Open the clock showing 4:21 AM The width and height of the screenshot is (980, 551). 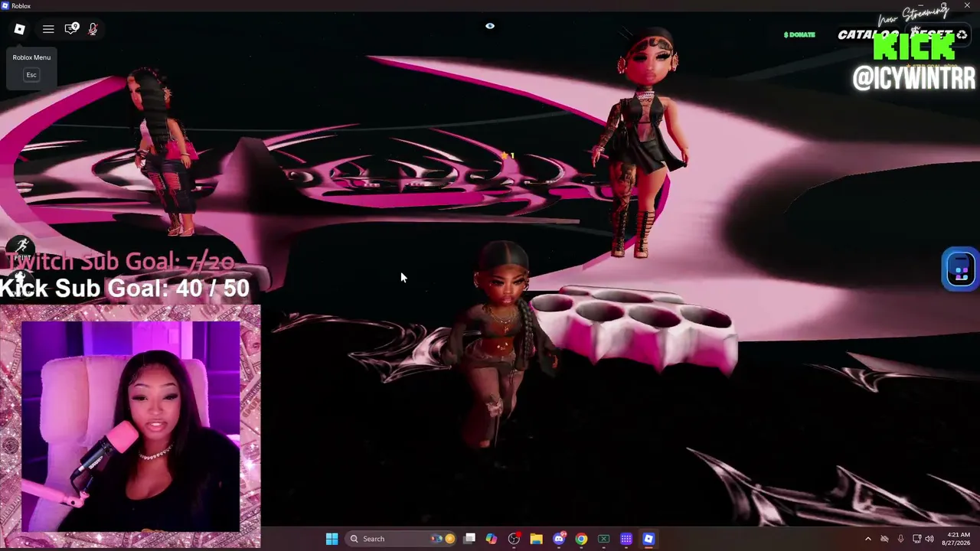[x=958, y=539]
